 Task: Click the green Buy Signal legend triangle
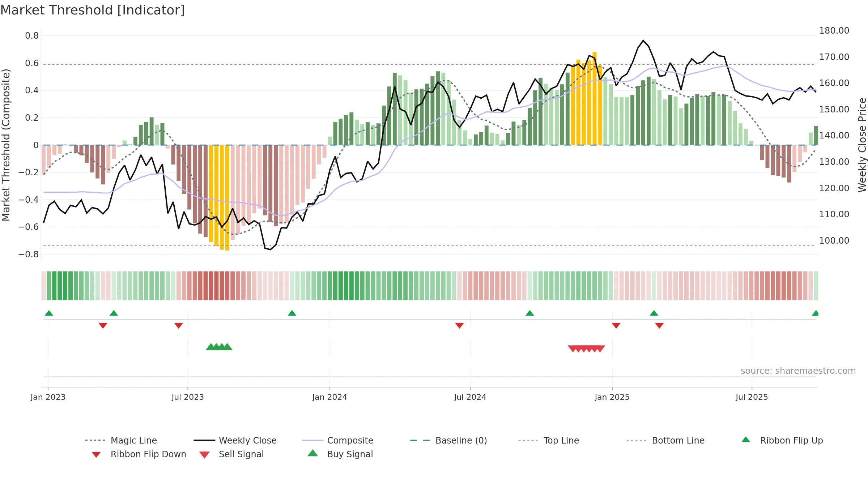[313, 453]
